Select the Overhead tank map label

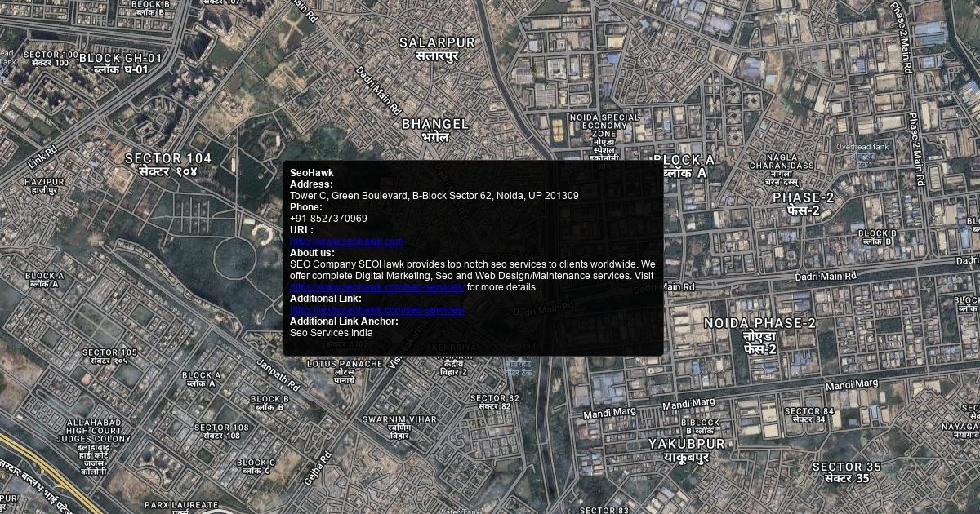pyautogui.click(x=862, y=147)
